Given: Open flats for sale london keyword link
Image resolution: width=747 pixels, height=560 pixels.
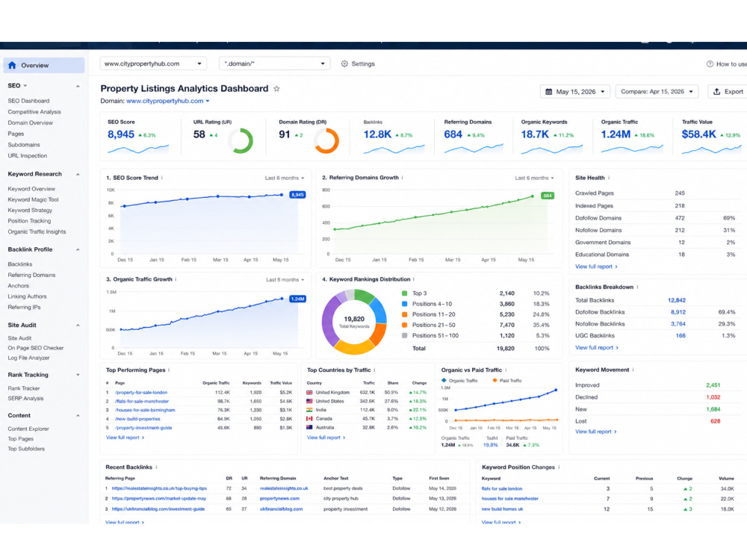Looking at the screenshot, I should click(502, 488).
